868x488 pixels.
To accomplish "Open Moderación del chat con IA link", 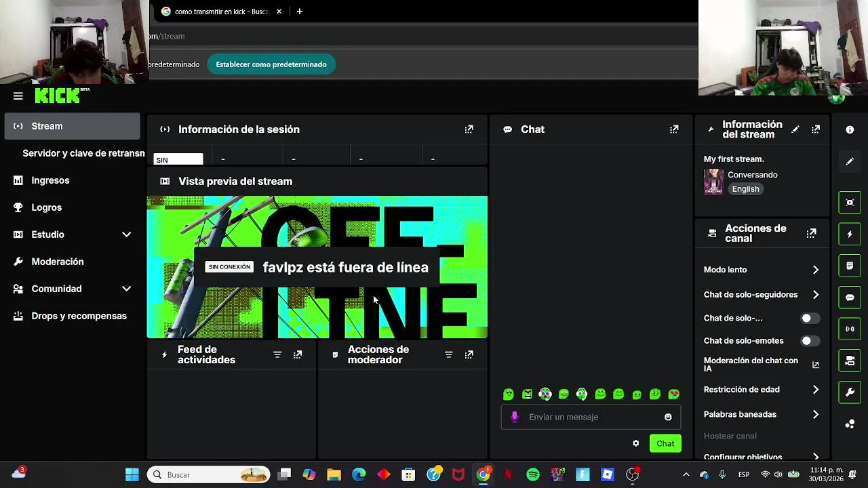I will click(x=762, y=365).
